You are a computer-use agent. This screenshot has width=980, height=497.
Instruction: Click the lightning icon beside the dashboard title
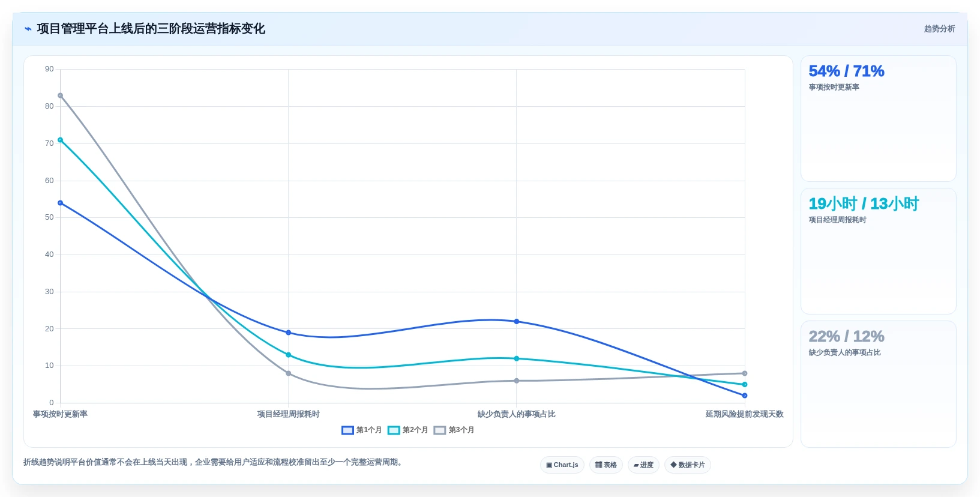tap(28, 29)
